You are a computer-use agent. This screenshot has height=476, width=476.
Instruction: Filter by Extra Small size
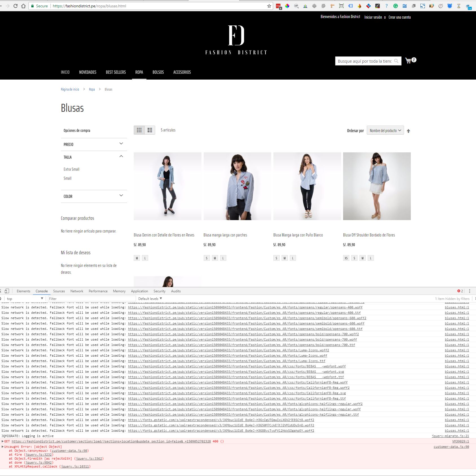tap(71, 169)
